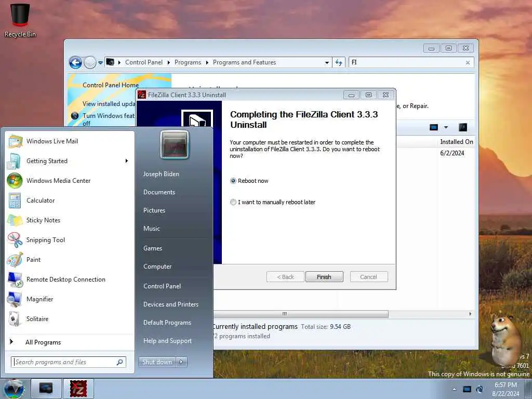Viewport: 532px width, 399px height.
Task: Click Turn Windows features on or off
Action: click(108, 119)
